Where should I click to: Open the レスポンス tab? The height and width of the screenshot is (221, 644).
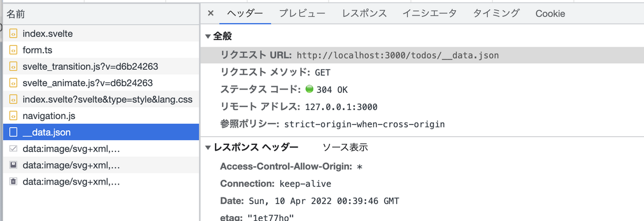(364, 13)
